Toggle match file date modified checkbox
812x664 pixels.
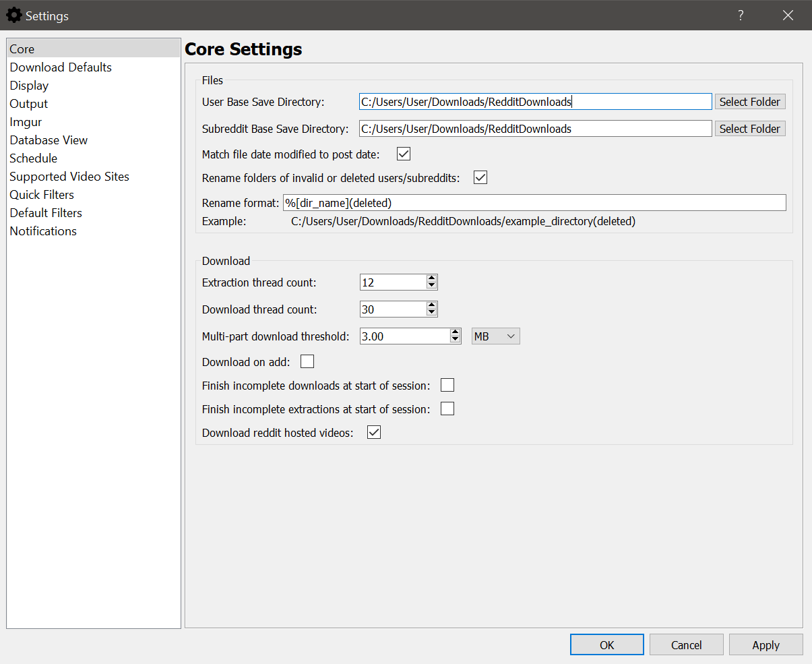(404, 154)
